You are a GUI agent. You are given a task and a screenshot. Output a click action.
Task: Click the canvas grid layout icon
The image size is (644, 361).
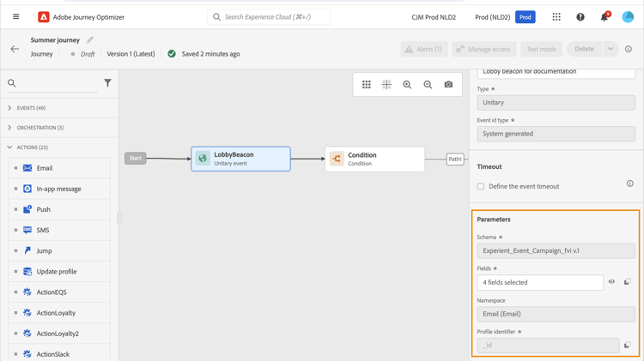click(367, 85)
